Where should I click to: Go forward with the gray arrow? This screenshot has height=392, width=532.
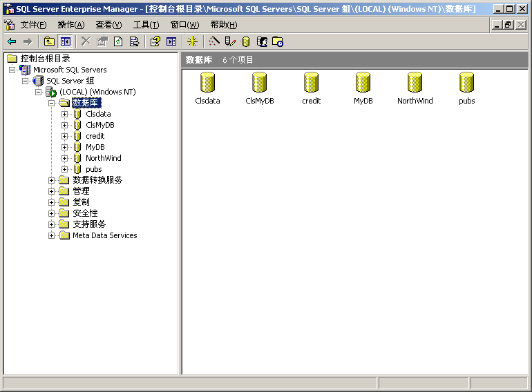[28, 41]
